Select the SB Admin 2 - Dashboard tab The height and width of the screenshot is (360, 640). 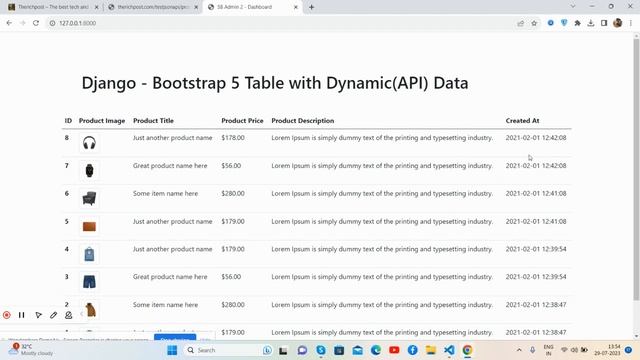pyautogui.click(x=251, y=7)
